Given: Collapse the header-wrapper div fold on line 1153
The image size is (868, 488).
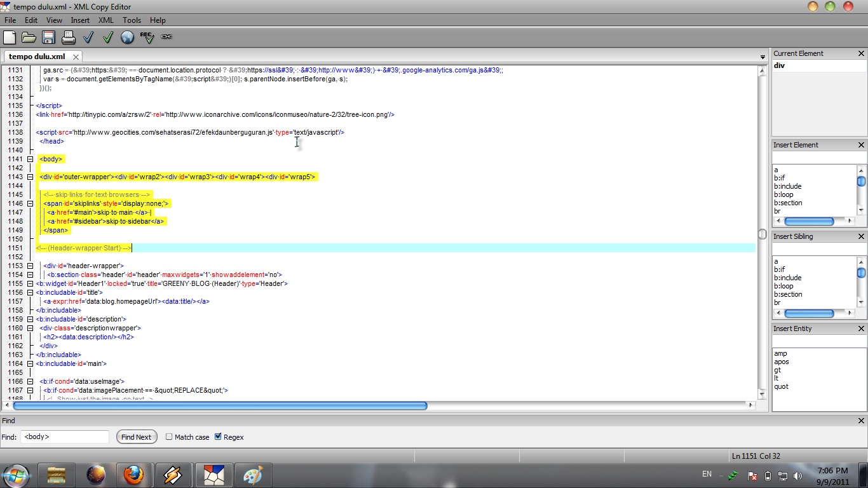Looking at the screenshot, I should click(30, 266).
